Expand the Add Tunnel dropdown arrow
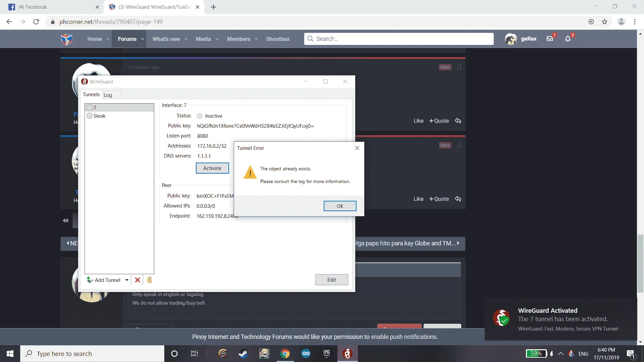644x362 pixels. tap(127, 280)
